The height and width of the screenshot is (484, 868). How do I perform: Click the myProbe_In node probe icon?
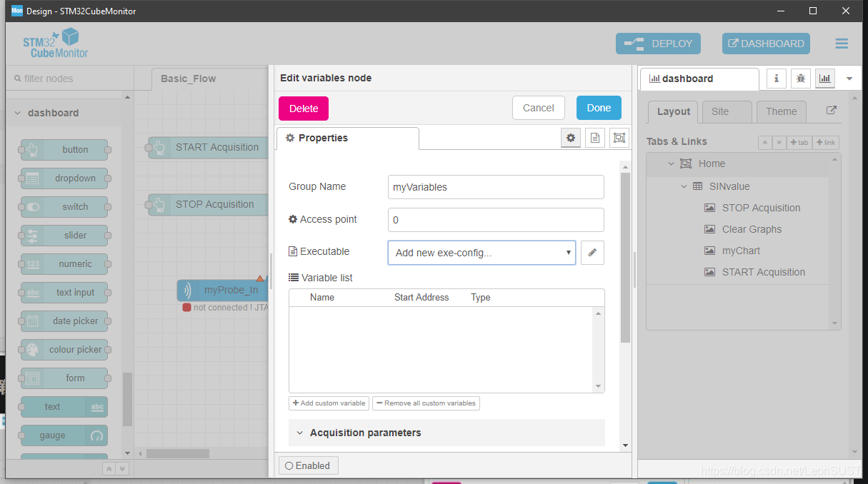(188, 291)
